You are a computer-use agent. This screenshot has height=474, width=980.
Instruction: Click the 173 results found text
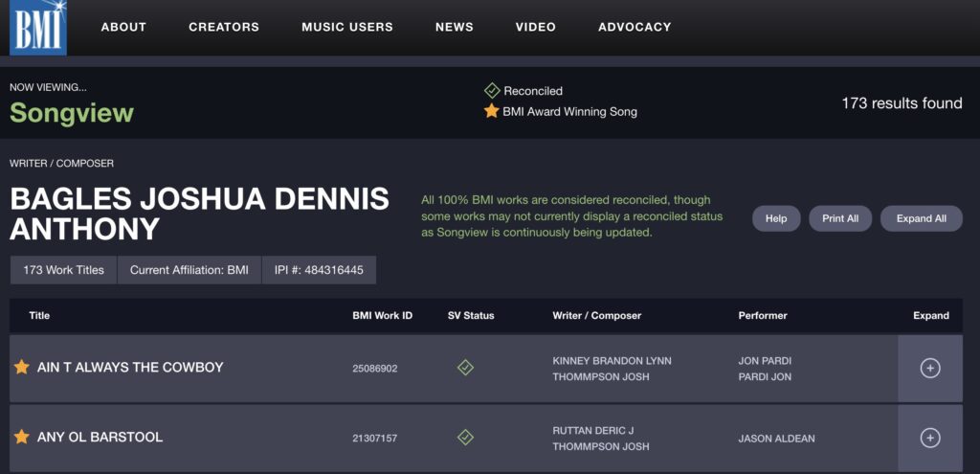point(902,103)
